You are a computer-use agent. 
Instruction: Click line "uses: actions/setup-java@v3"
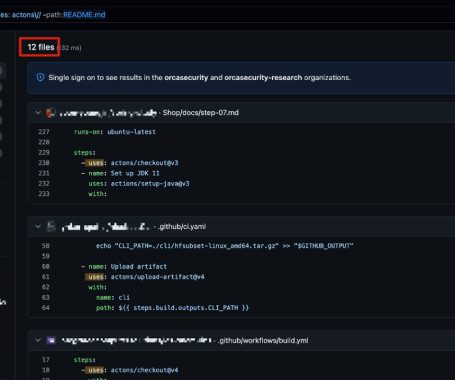pos(139,183)
